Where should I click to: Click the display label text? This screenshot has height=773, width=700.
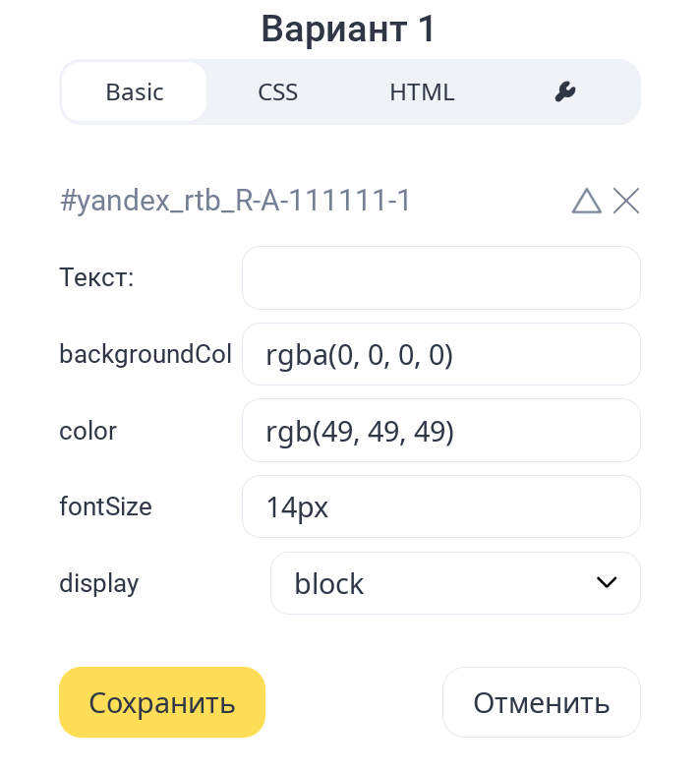tap(99, 583)
